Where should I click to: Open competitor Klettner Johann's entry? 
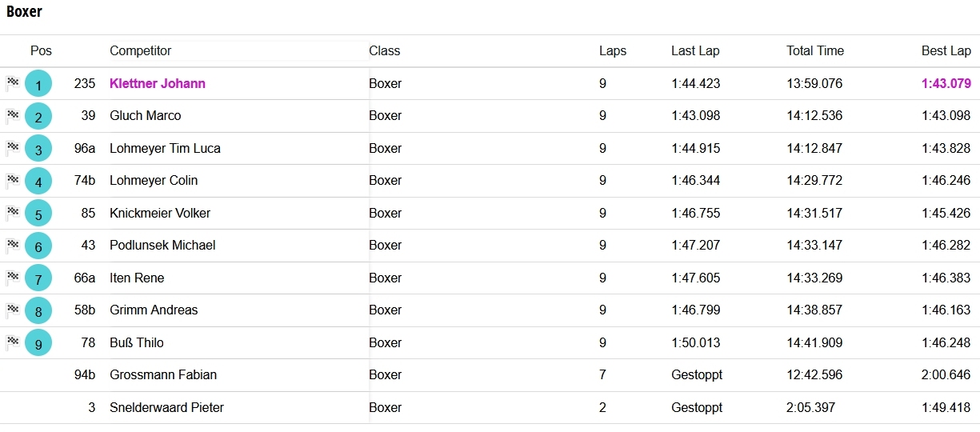coord(158,83)
